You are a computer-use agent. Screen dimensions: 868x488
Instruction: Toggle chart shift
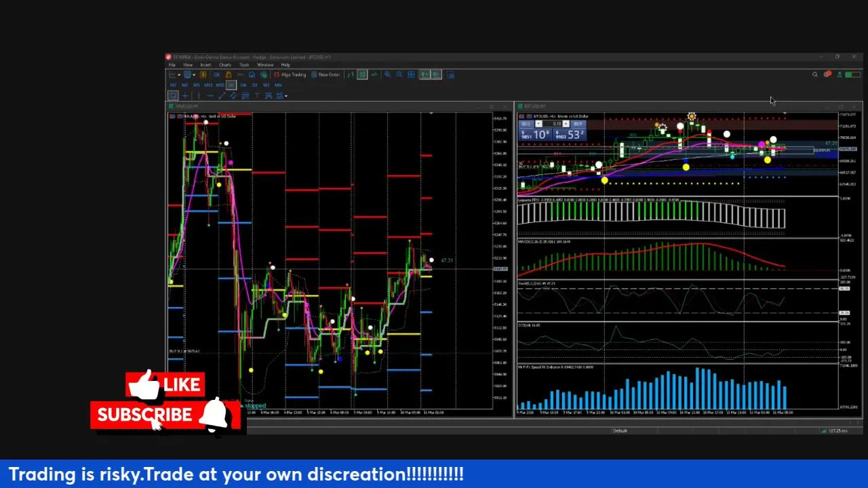click(436, 75)
